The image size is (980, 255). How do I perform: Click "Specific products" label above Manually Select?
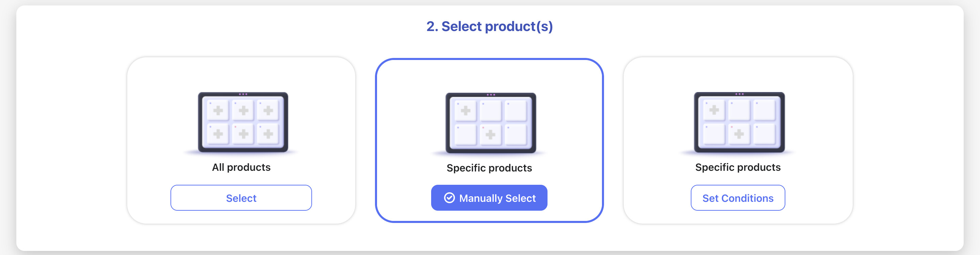489,168
